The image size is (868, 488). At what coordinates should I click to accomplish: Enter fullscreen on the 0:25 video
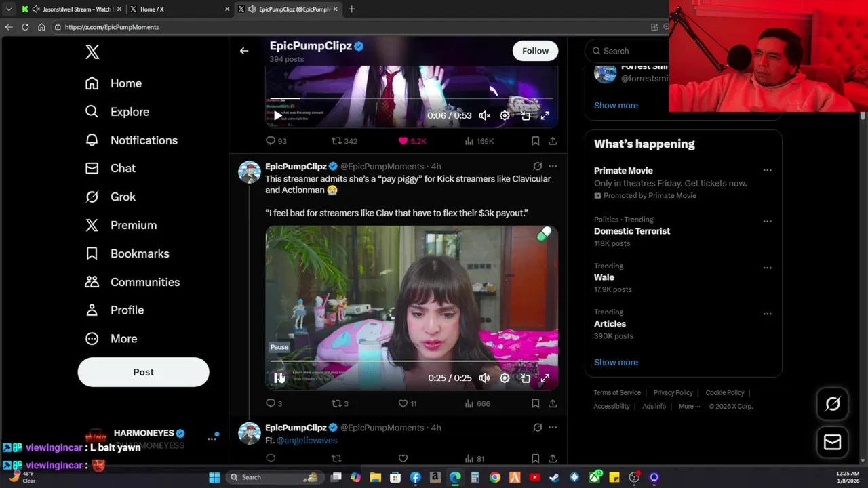pos(545,378)
